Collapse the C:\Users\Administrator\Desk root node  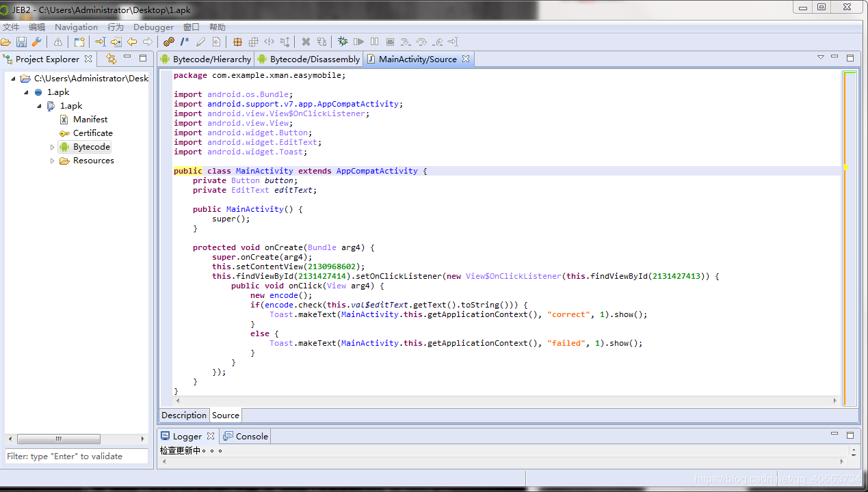13,79
